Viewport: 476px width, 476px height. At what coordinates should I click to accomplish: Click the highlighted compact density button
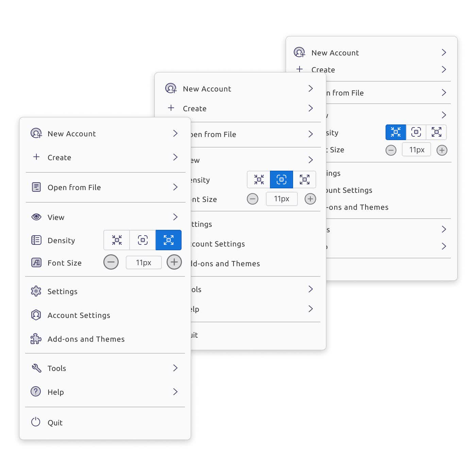[x=396, y=132]
